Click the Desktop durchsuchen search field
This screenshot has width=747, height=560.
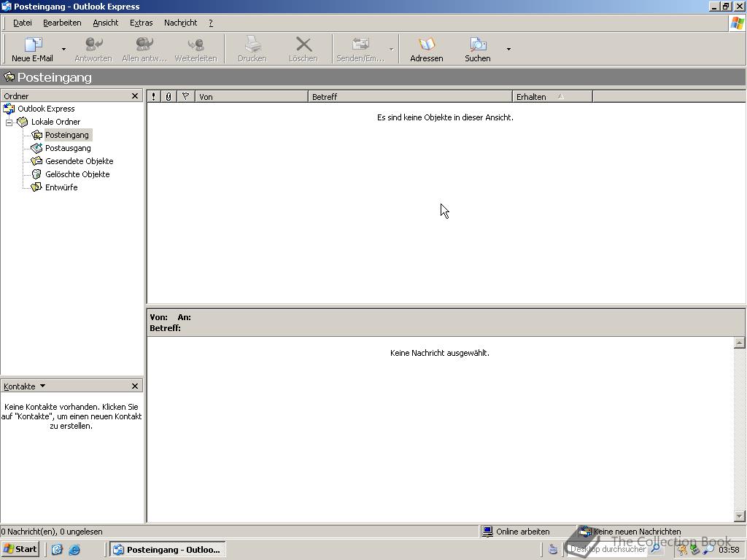point(608,550)
